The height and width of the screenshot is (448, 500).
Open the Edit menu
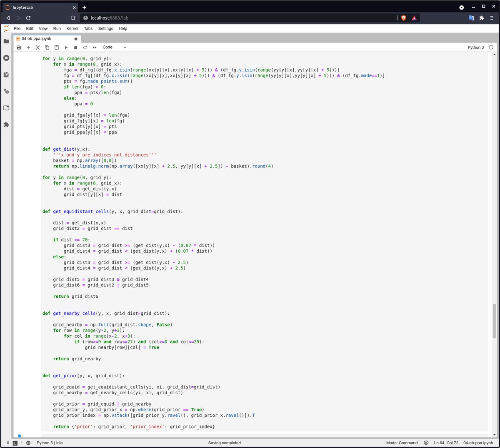pyautogui.click(x=30, y=29)
